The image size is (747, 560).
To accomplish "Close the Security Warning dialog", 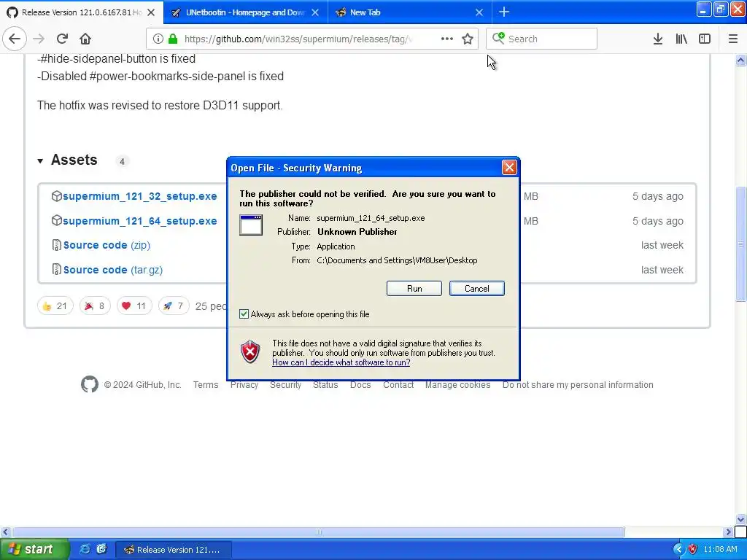I will (508, 167).
